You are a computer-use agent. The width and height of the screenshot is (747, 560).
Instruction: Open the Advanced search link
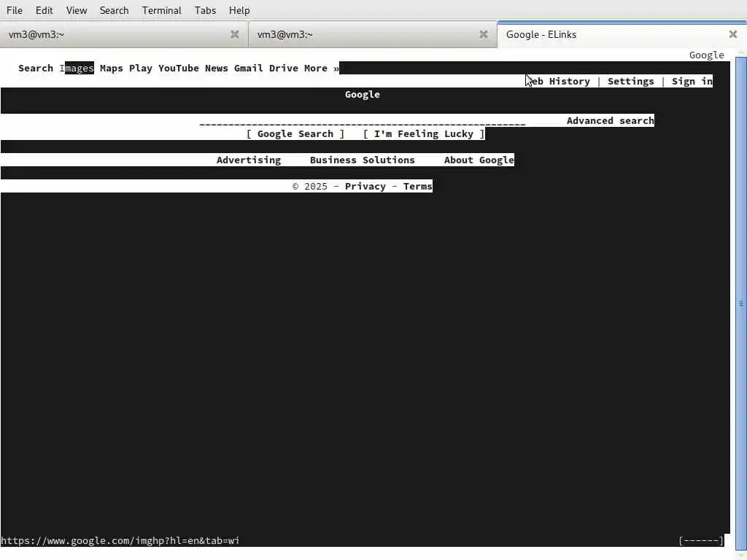611,120
